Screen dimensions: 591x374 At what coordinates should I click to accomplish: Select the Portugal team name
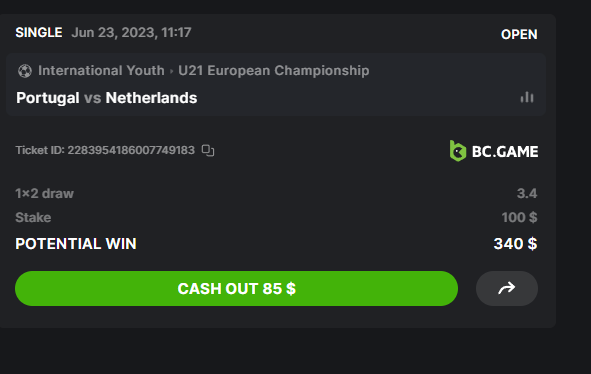click(x=48, y=98)
